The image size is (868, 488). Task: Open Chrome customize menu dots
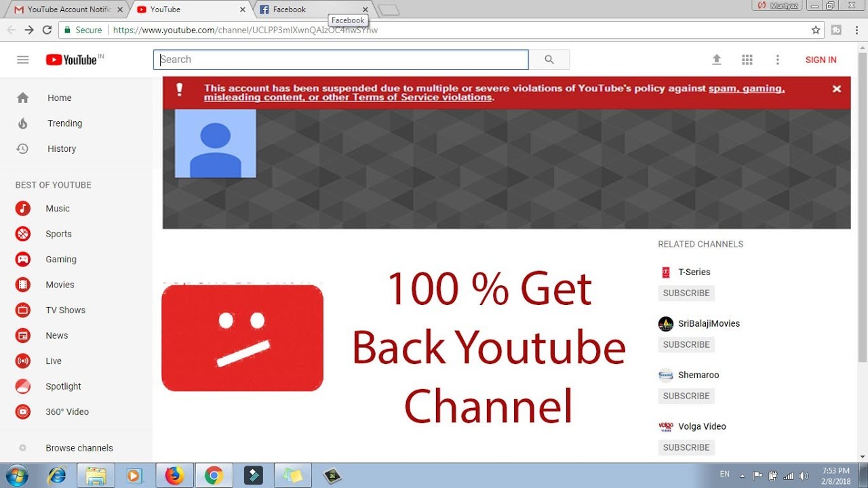[857, 30]
